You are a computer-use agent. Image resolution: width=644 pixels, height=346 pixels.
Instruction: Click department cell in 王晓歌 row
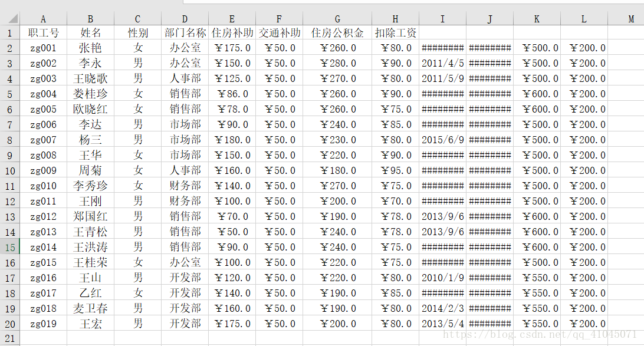point(185,78)
